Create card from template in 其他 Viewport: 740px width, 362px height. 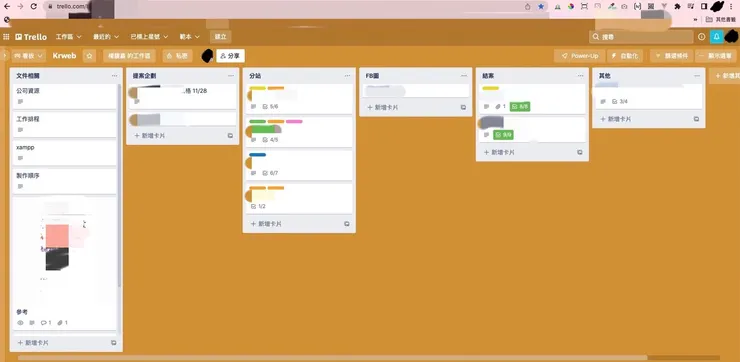tap(697, 119)
